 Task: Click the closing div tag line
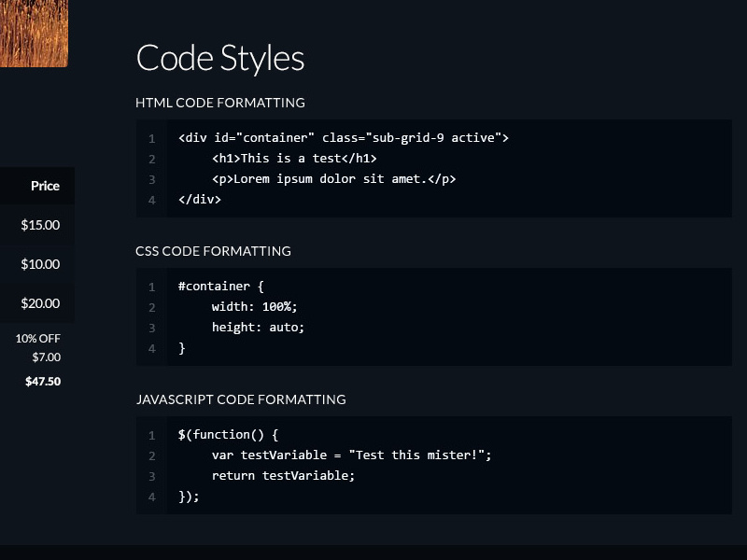[x=200, y=200]
